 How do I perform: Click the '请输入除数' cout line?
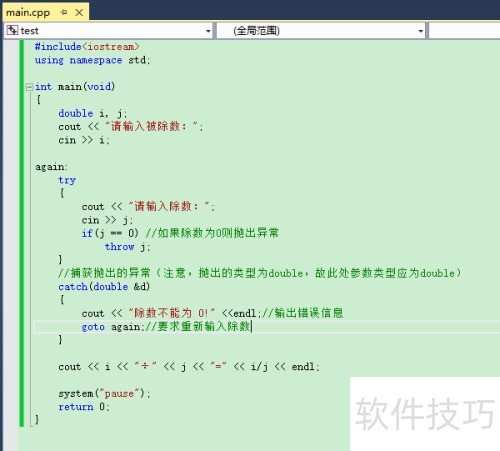click(148, 207)
